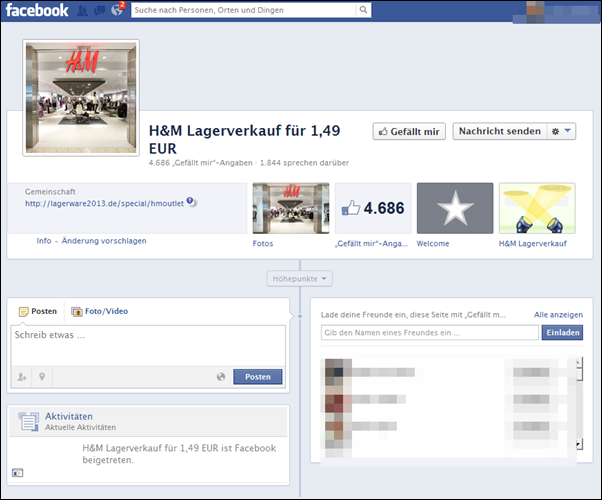Screen dimensions: 602x500
Task: Click the Gefällt mir button
Action: (x=409, y=131)
